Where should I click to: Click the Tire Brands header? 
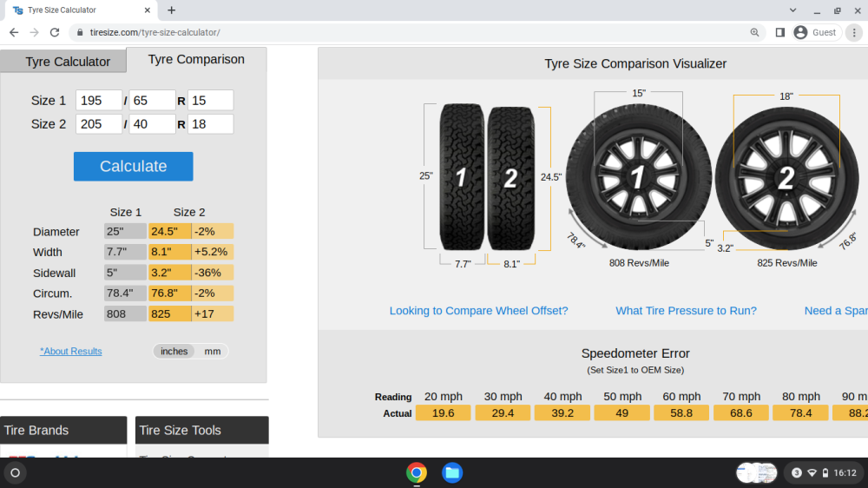[63, 430]
